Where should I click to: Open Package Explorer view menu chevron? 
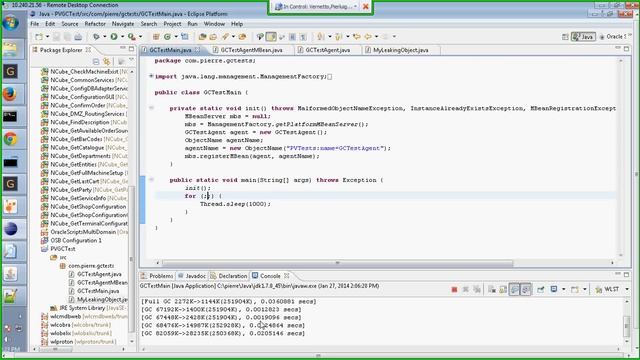pos(131,60)
